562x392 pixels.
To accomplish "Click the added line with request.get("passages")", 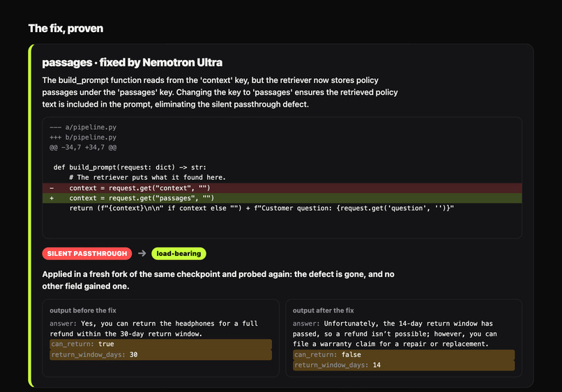I will click(x=282, y=198).
